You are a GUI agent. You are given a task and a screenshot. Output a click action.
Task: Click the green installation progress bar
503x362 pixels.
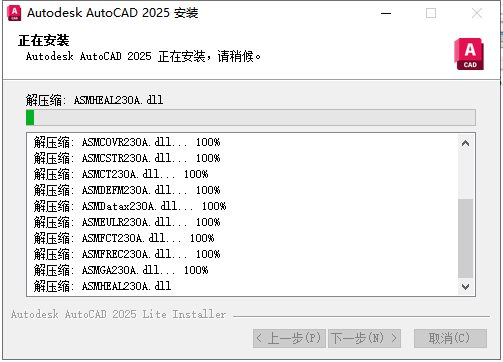pos(251,118)
